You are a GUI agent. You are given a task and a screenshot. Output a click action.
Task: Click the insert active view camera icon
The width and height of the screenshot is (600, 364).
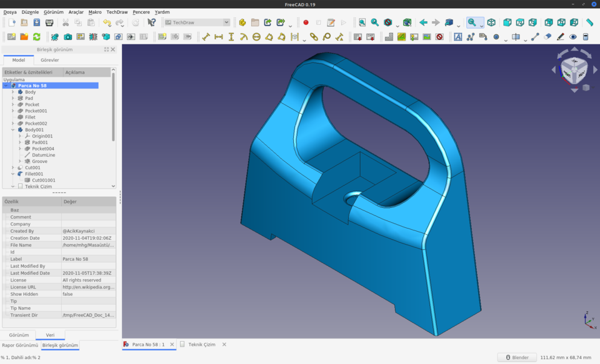coord(67,37)
